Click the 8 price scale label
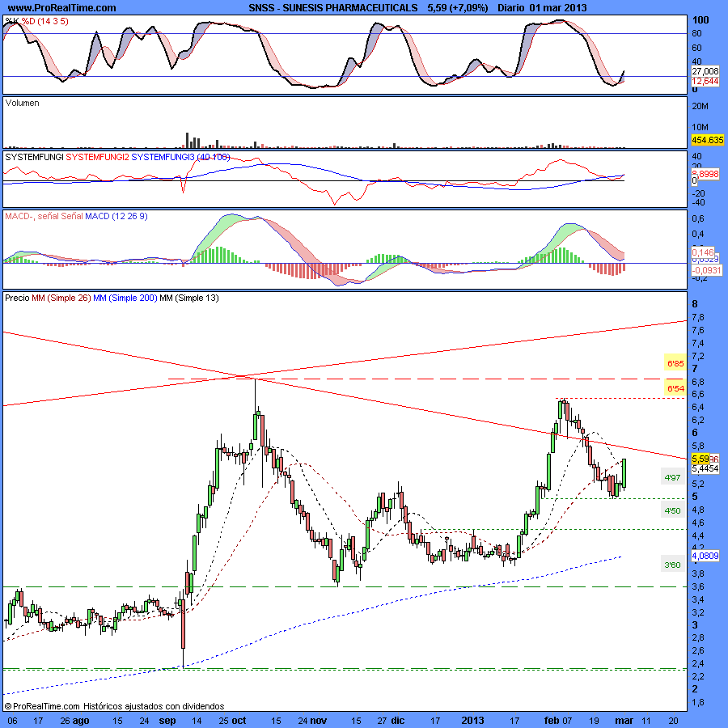728x728 pixels. 695,304
